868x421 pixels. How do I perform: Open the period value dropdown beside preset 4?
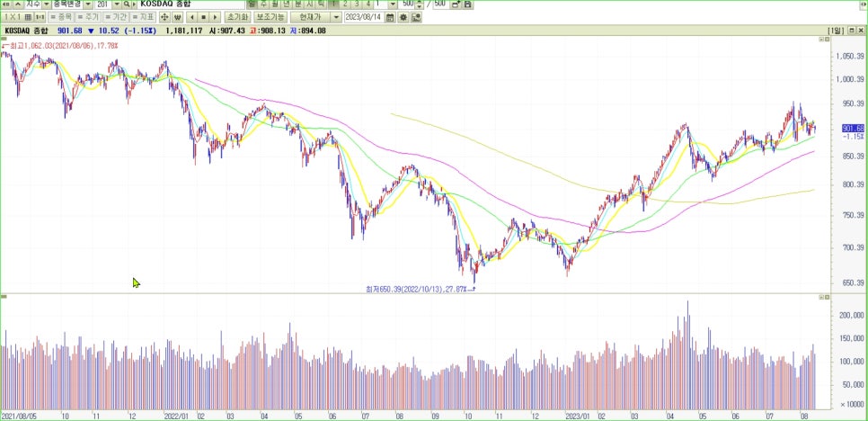[x=393, y=4]
